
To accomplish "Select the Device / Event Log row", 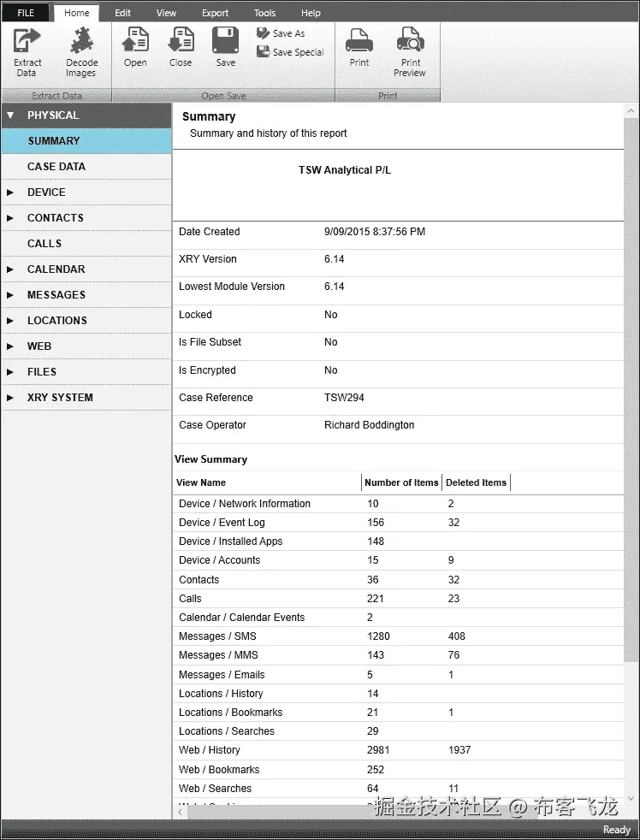I will 398,523.
